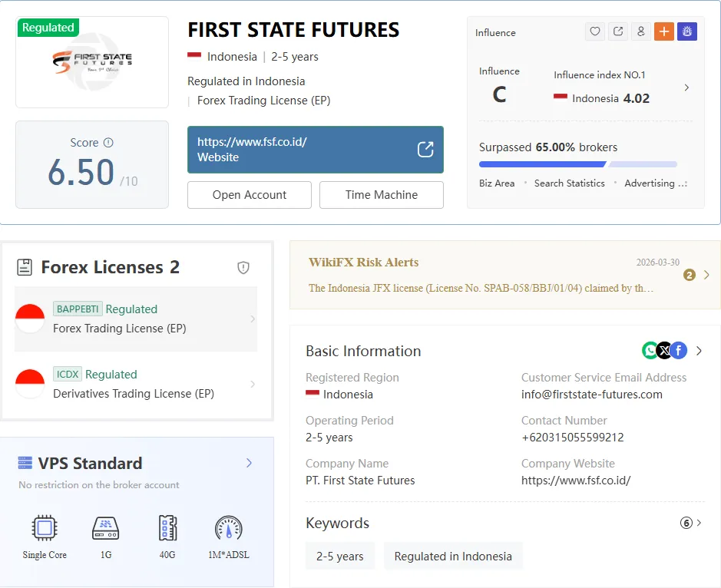Click the orange plus icon

click(x=664, y=31)
